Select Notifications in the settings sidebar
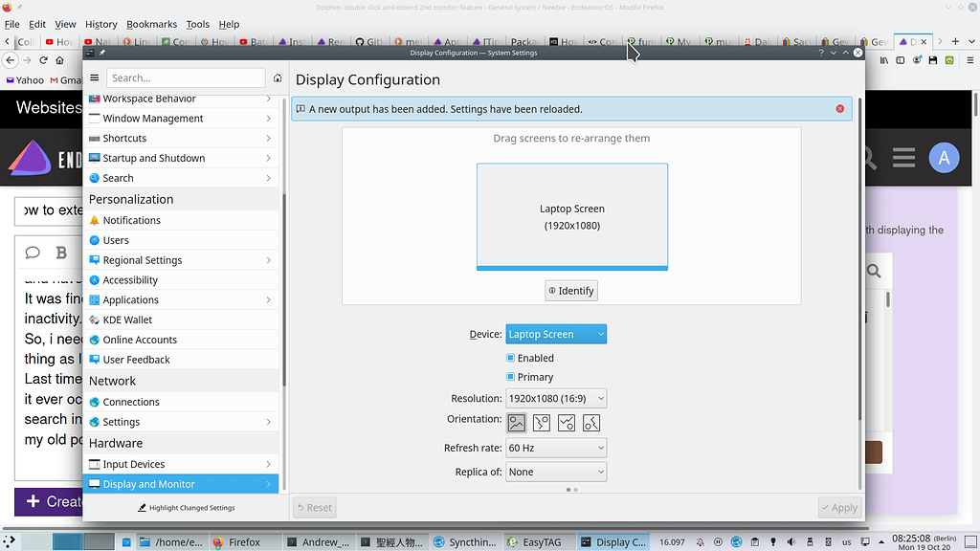Image resolution: width=980 pixels, height=551 pixels. point(131,220)
